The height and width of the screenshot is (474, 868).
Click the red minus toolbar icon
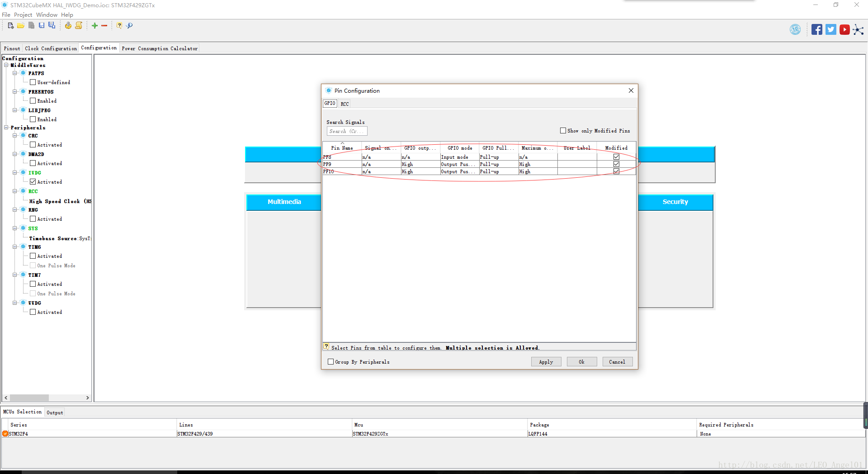[104, 26]
